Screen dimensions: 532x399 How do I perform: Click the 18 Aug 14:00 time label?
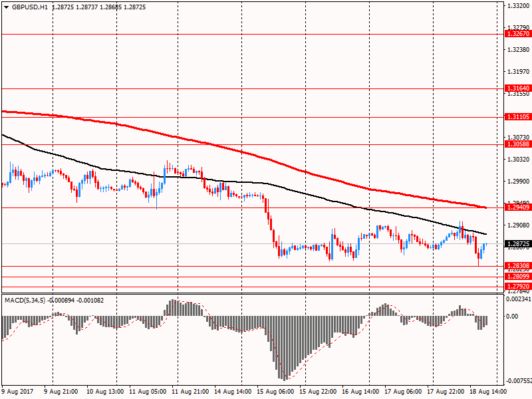pyautogui.click(x=488, y=392)
